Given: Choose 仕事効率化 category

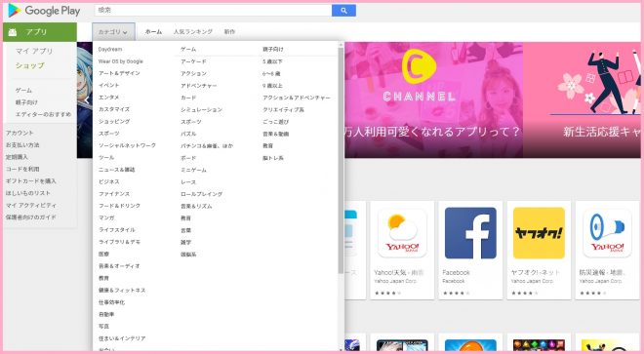Looking at the screenshot, I should click(x=111, y=302).
